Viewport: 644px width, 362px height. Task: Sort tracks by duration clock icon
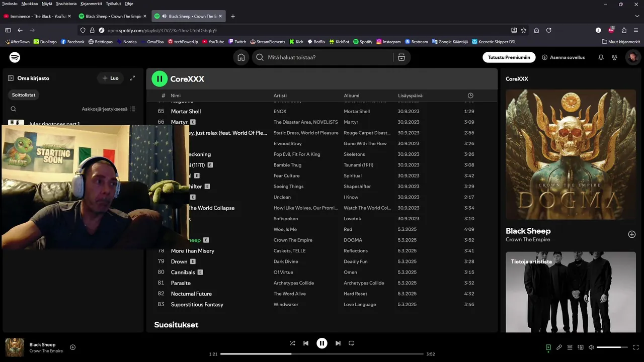(x=470, y=96)
